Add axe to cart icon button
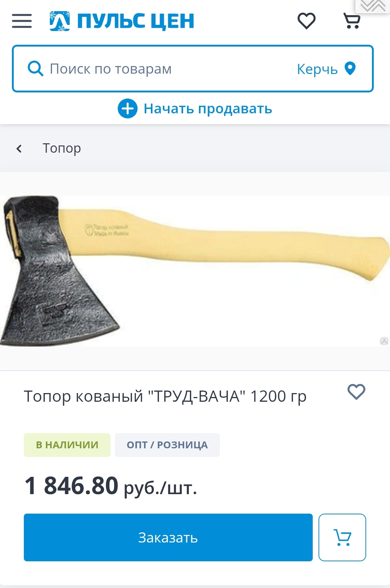390x588 pixels. click(342, 537)
